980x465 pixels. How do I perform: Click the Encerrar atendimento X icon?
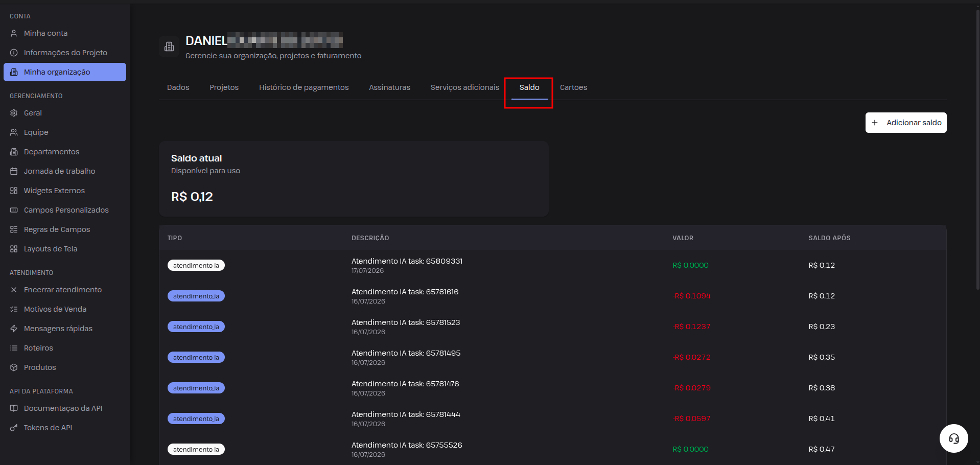pos(14,290)
